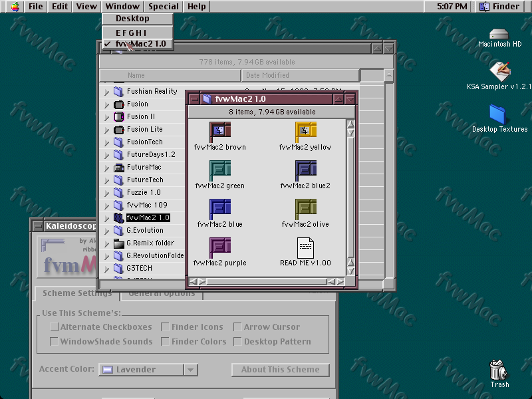Click the Fuzzie 1.0 row text

[x=144, y=192]
